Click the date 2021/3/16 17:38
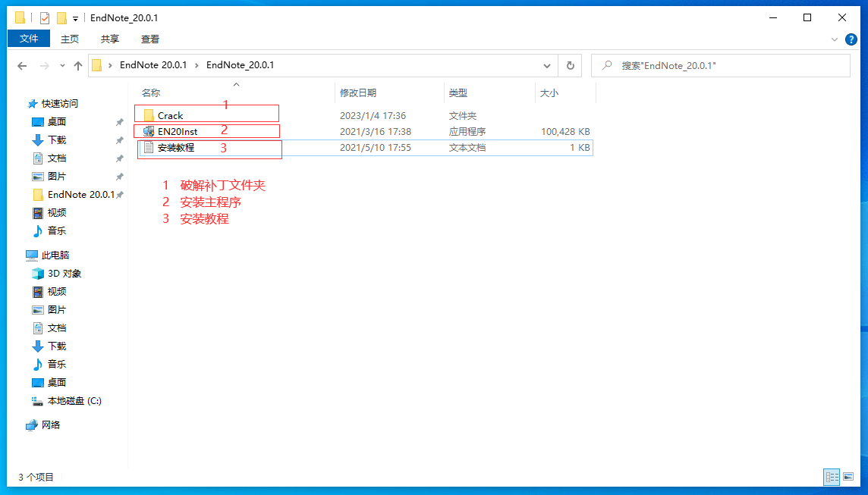The height and width of the screenshot is (495, 868). pos(376,132)
